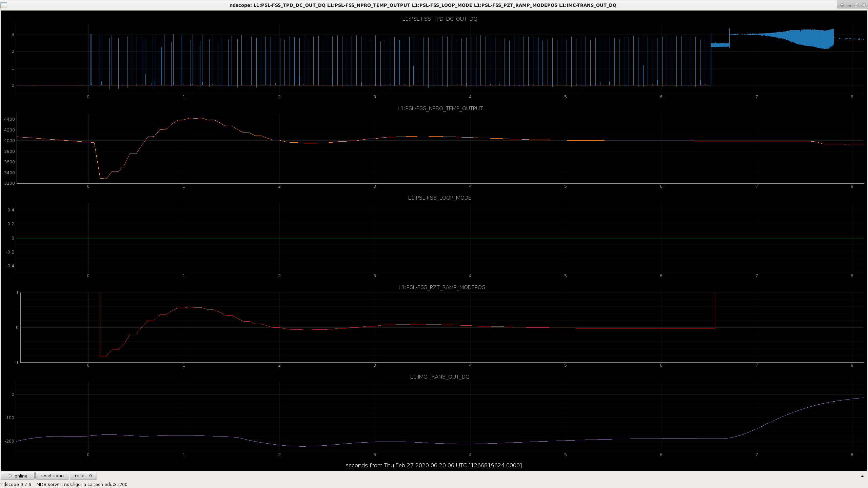
Task: Minimize the ndscope window
Action: (849, 5)
